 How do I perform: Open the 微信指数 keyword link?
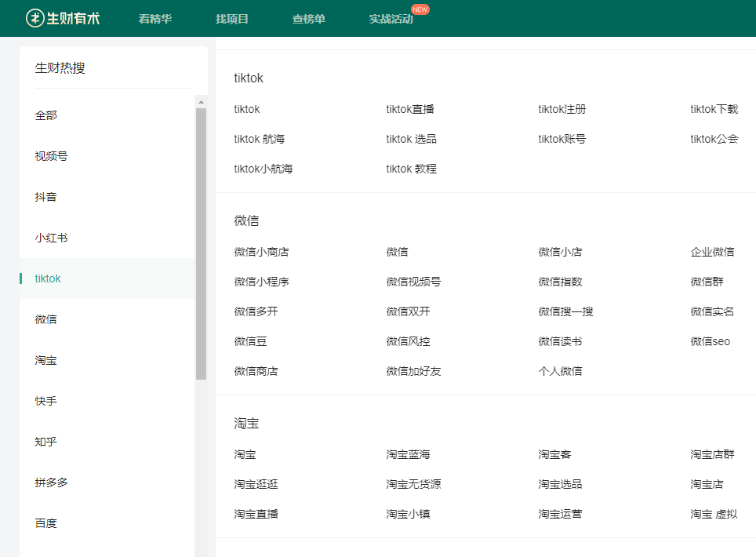560,282
